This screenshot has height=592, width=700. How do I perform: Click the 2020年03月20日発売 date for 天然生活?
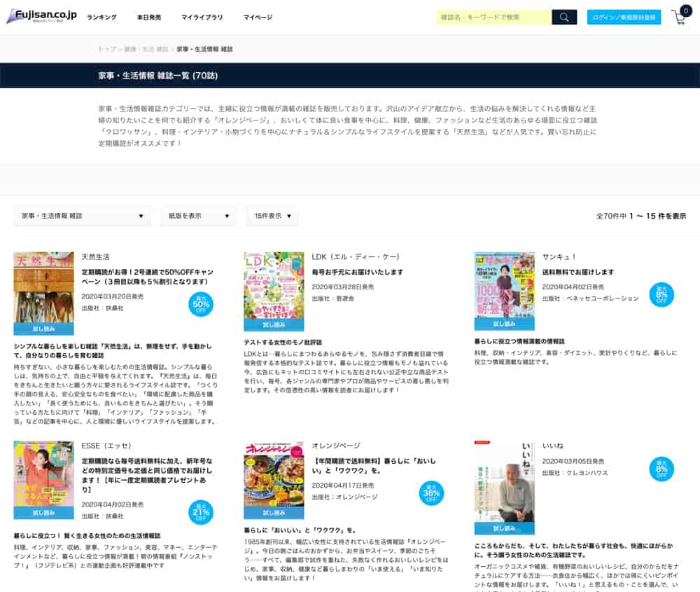point(113,296)
